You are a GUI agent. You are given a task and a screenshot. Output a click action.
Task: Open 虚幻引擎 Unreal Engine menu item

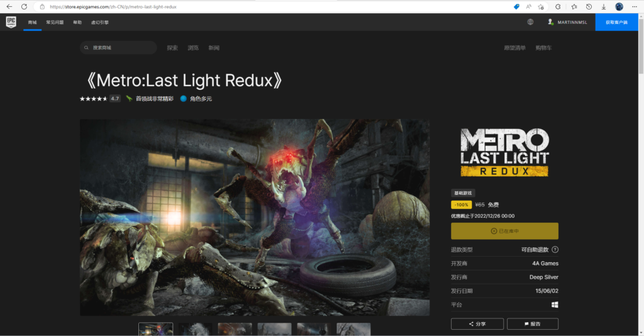pos(100,22)
